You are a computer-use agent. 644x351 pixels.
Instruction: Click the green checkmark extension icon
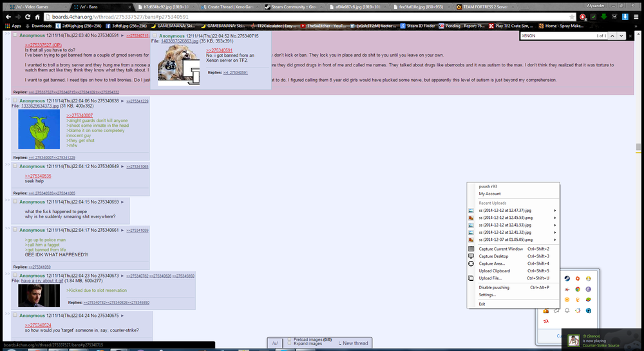pos(593,17)
